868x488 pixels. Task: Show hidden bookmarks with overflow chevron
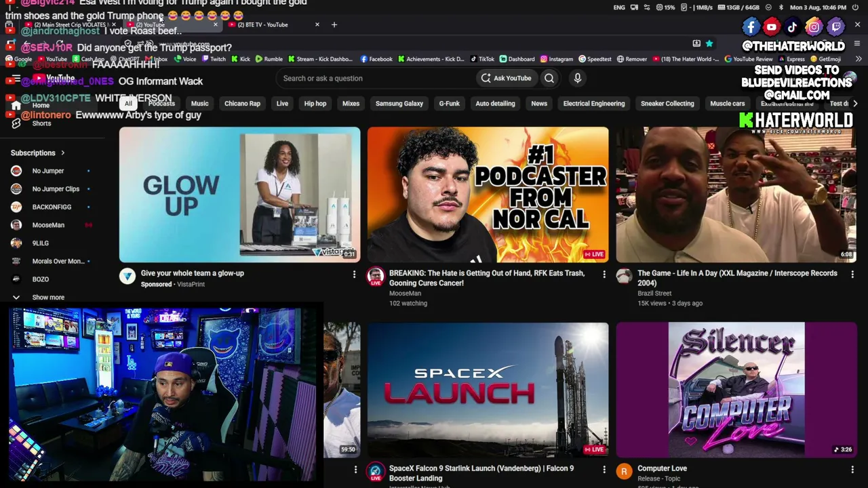click(x=859, y=59)
